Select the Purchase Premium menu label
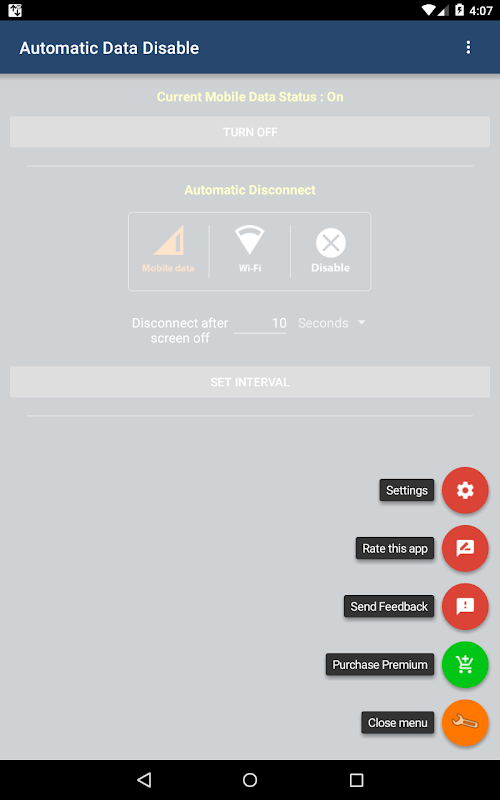500x800 pixels. click(x=380, y=665)
